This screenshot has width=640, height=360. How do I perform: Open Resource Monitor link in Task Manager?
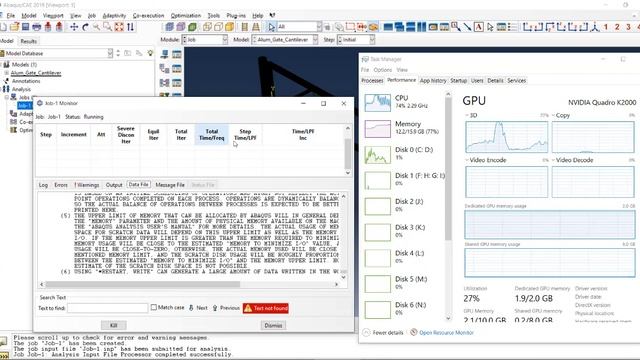[442, 333]
